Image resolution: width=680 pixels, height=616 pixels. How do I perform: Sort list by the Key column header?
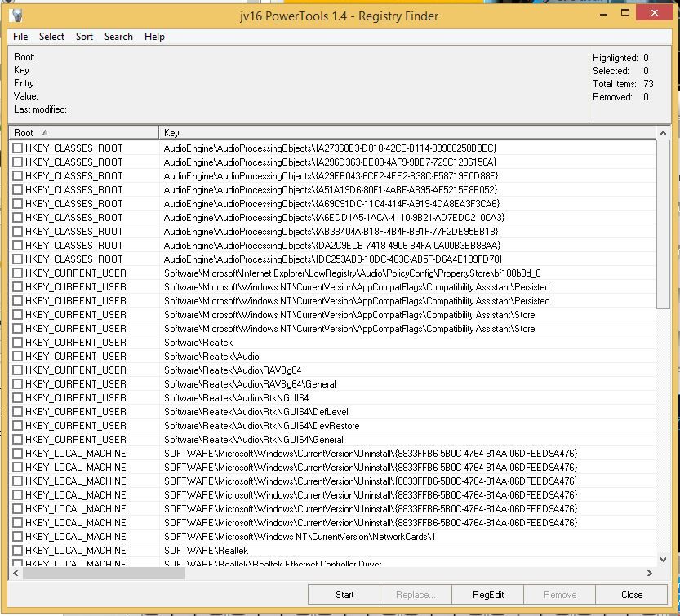(x=407, y=133)
